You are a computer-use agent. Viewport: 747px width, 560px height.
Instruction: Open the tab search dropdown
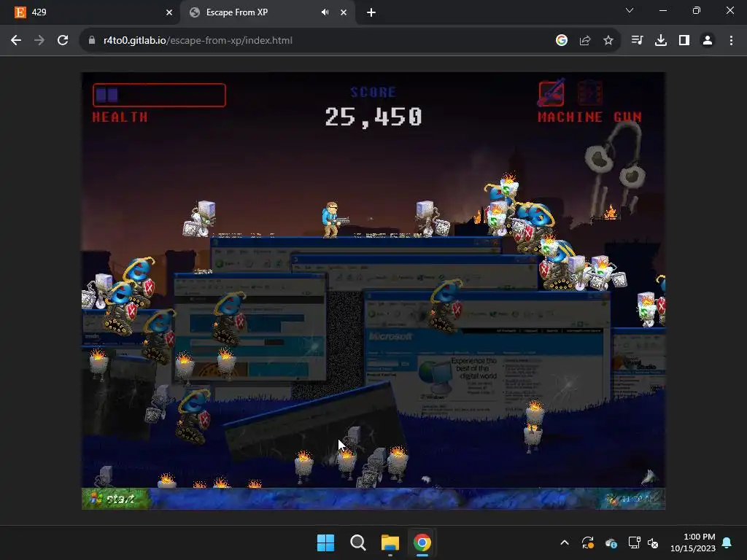tap(630, 10)
